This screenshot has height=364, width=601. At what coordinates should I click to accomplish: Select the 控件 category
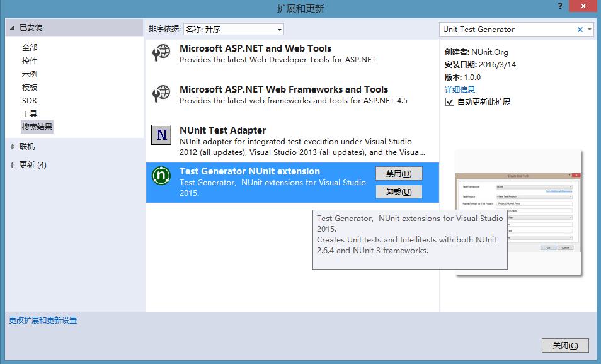30,61
